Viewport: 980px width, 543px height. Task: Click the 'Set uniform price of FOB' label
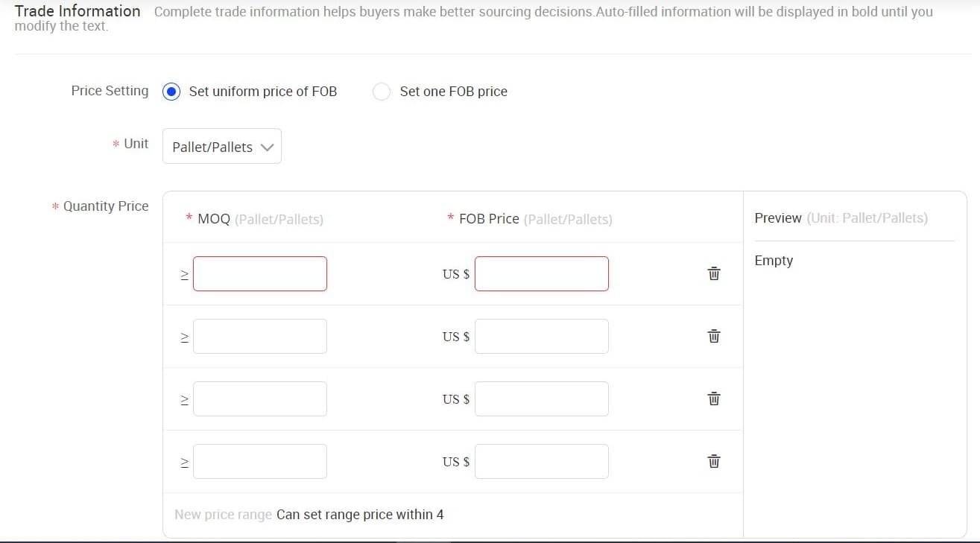(262, 92)
